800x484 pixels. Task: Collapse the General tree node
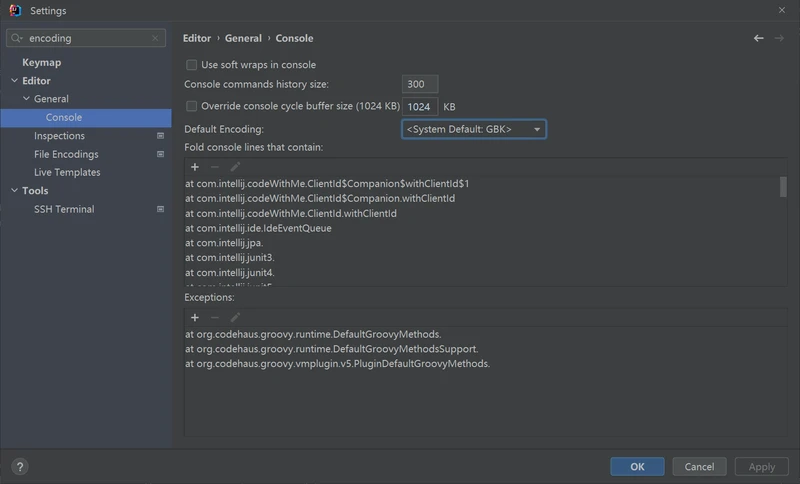pyautogui.click(x=26, y=99)
